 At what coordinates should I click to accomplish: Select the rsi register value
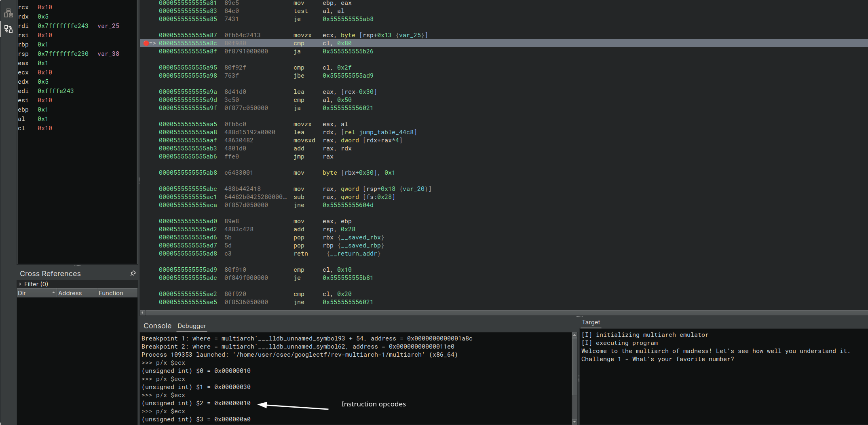45,35
